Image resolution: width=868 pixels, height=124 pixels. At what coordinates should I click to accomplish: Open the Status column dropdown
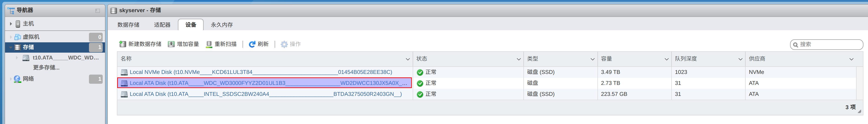pos(519,59)
